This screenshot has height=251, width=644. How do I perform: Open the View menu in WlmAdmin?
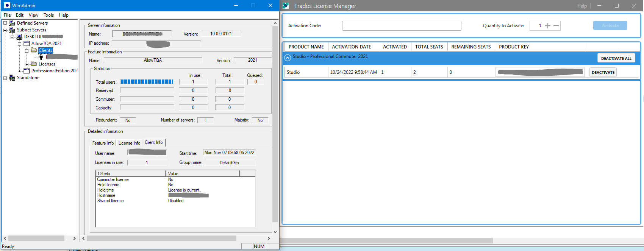pos(33,15)
